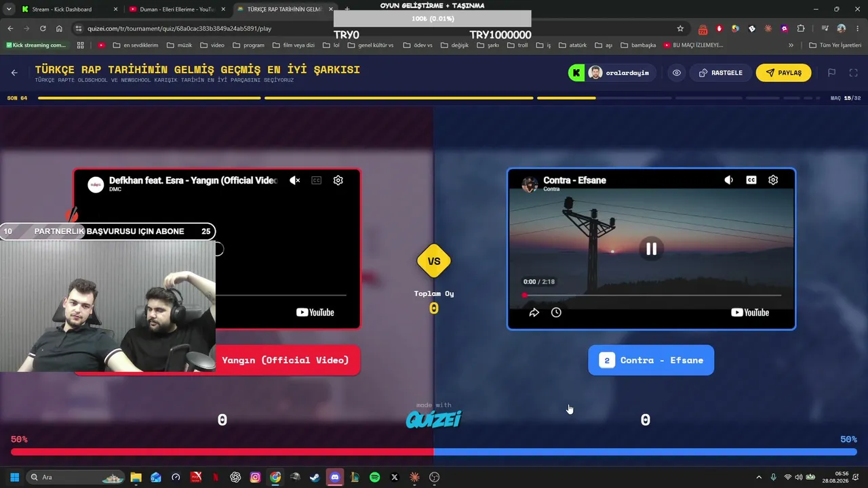Toggle the eye visibility icon beside Rastgele
Image resolution: width=868 pixels, height=488 pixels.
pos(677,73)
